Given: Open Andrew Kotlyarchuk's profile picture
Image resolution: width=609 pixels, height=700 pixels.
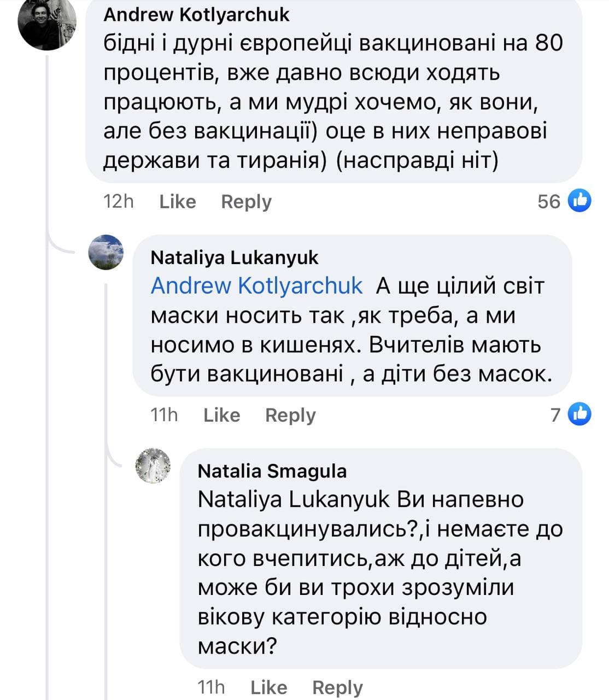Looking at the screenshot, I should (47, 23).
